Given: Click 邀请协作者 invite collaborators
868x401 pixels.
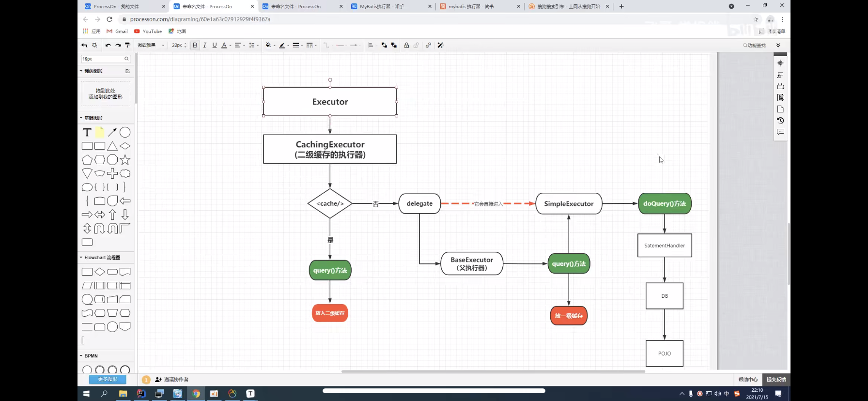Looking at the screenshot, I should coord(172,380).
